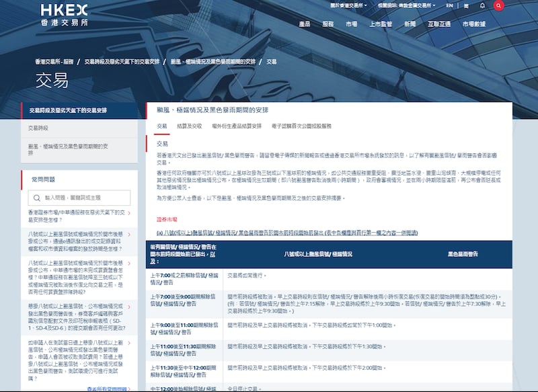Click underlined heading (a) 八號(或以上)颱風信號
This screenshot has width=538, height=392.
pos(287,233)
